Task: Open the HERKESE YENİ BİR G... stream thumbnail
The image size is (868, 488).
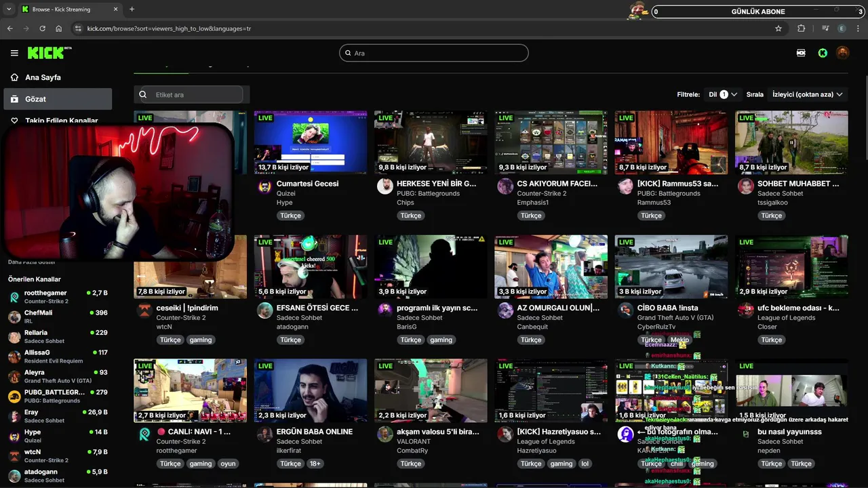Action: click(431, 142)
